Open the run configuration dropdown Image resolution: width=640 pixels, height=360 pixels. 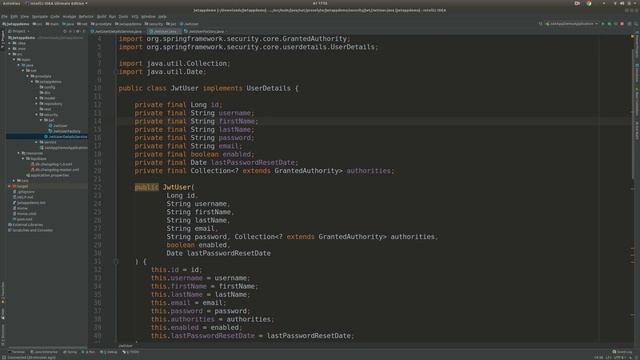click(572, 24)
